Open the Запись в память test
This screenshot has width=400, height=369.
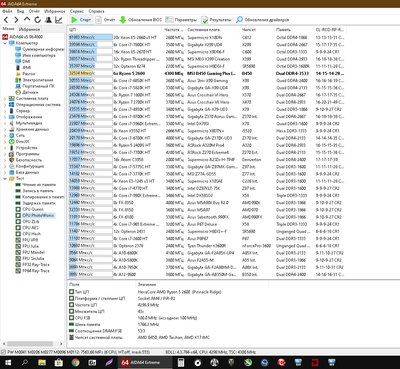coord(34,191)
